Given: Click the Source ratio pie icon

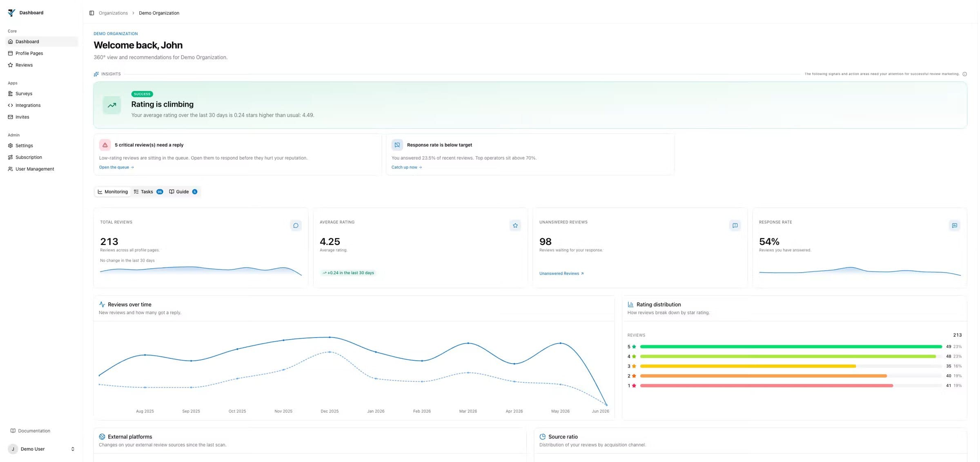Looking at the screenshot, I should pos(543,437).
